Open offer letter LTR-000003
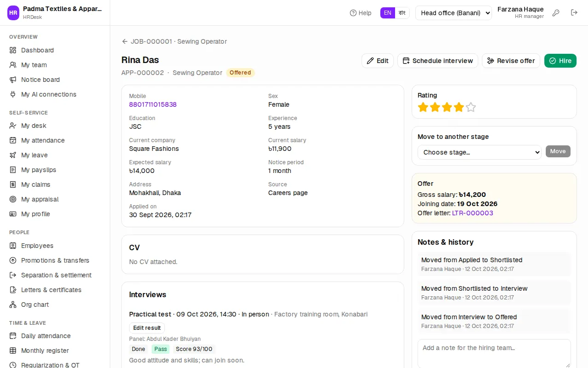 (x=473, y=213)
